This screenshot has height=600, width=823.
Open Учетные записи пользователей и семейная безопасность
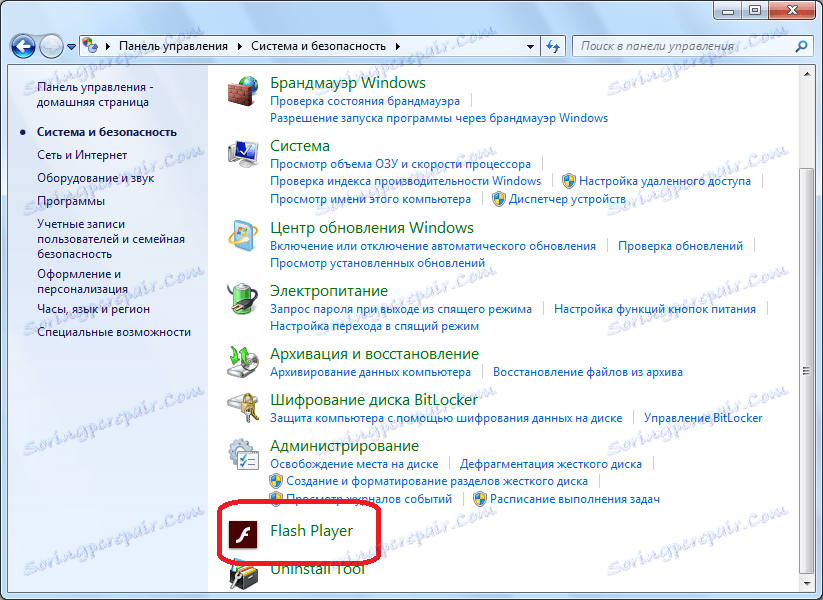[x=111, y=239]
